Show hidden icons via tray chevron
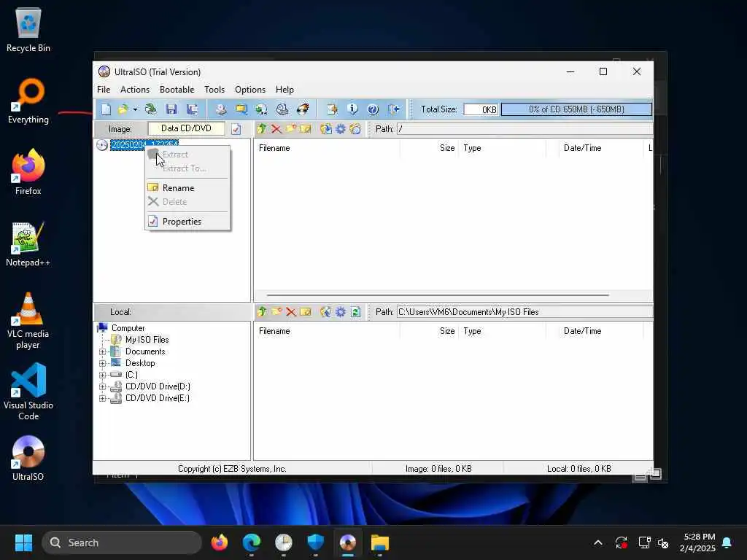 [x=598, y=542]
